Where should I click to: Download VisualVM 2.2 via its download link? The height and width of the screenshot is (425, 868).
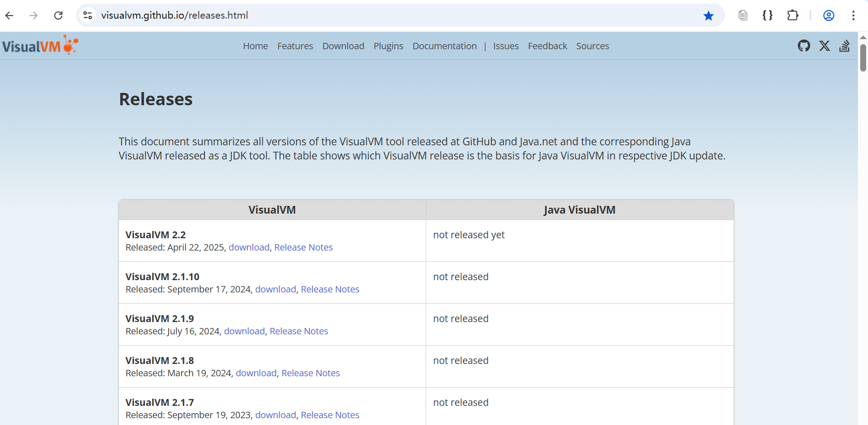pos(249,247)
